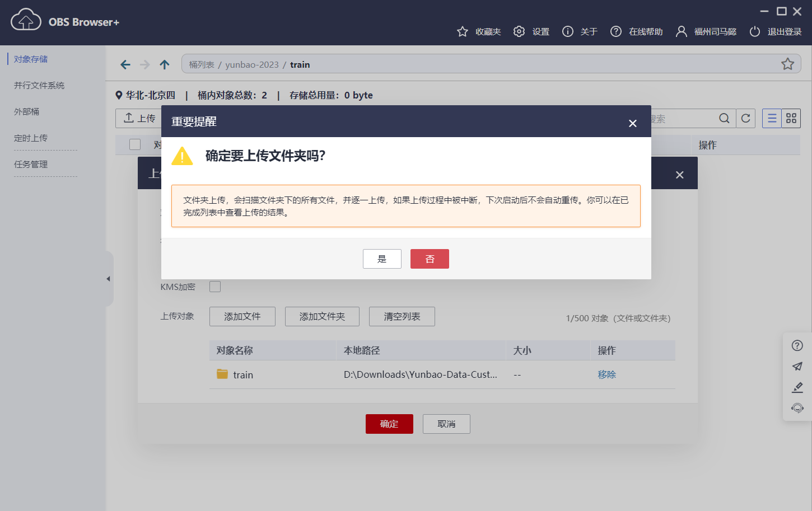Navigate up using the parent-directory arrow icon

coord(164,64)
